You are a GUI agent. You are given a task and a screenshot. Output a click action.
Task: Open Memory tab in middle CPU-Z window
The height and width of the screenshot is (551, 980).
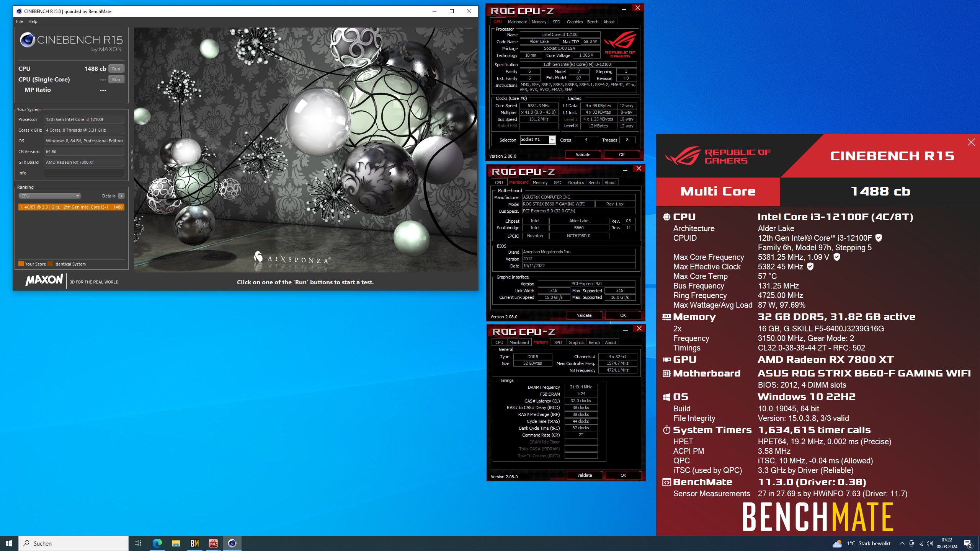click(x=540, y=183)
